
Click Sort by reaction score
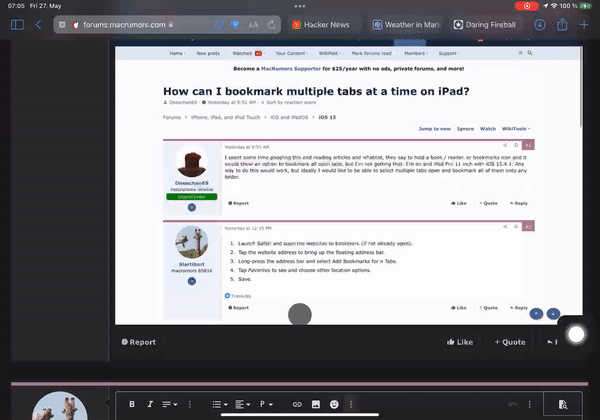point(289,103)
